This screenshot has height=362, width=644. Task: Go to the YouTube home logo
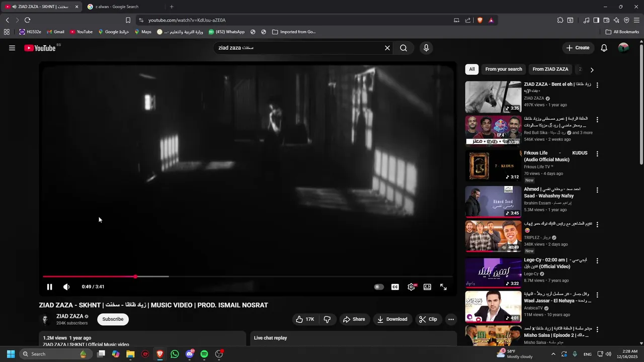coord(40,48)
